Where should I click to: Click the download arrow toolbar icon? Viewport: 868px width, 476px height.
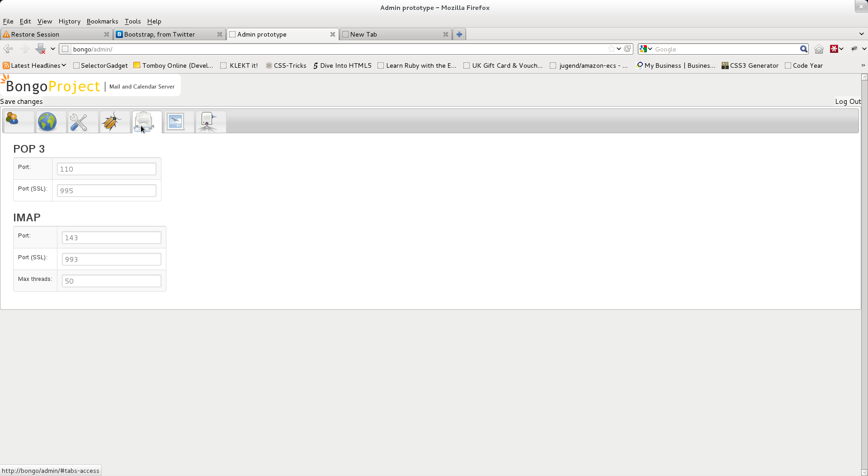pos(41,49)
